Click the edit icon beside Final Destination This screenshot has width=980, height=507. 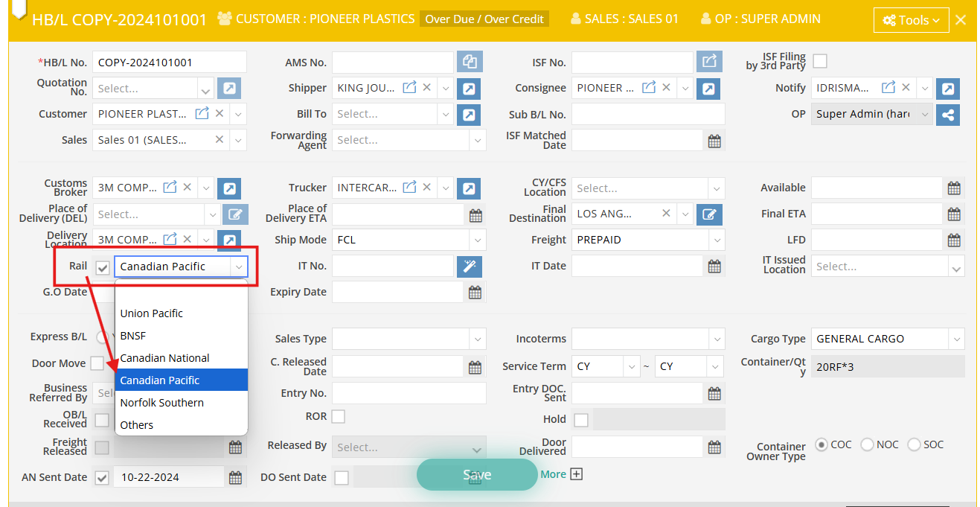point(709,214)
